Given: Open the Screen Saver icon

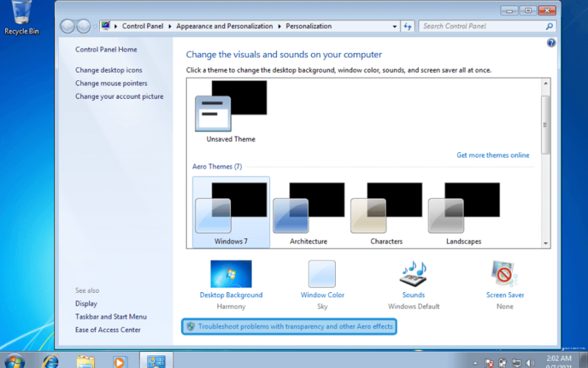Looking at the screenshot, I should [x=504, y=274].
